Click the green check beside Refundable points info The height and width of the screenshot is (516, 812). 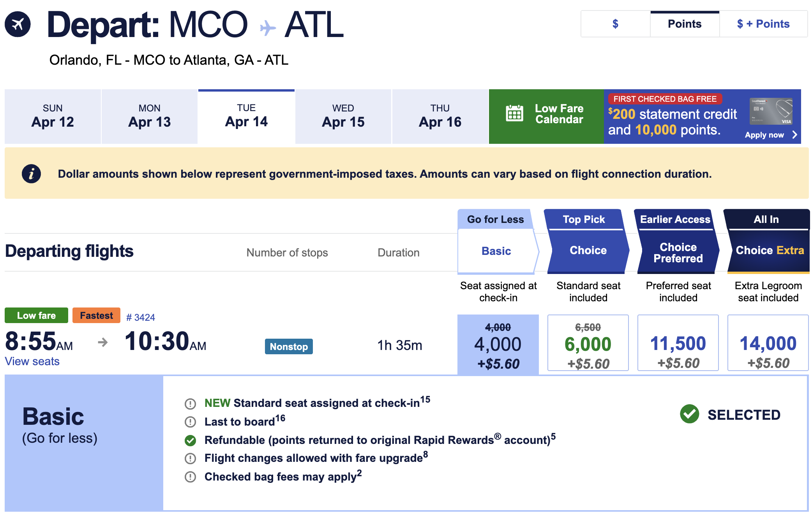tap(190, 440)
